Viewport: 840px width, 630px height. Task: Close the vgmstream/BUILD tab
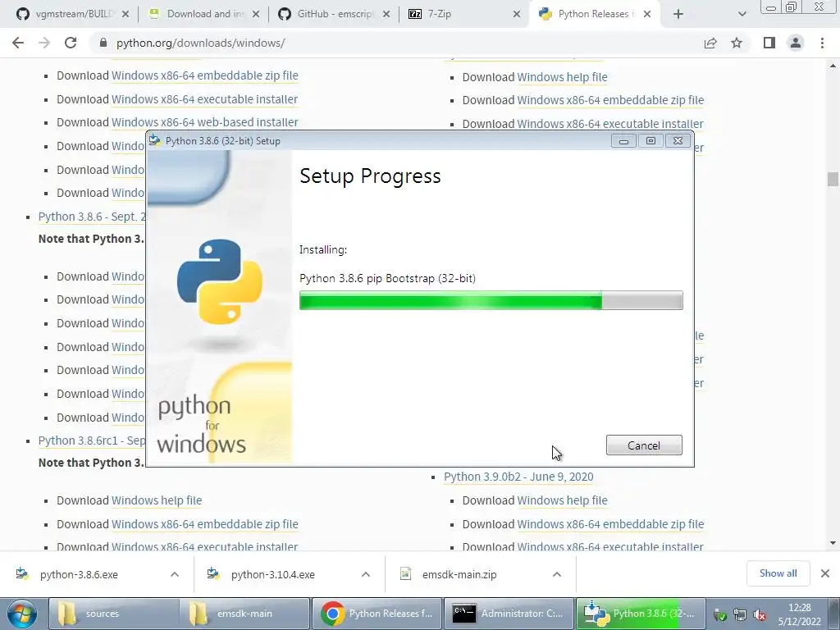(126, 15)
